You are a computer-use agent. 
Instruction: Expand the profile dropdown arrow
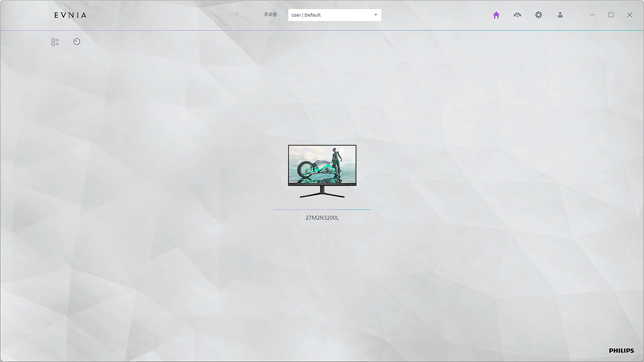point(375,15)
